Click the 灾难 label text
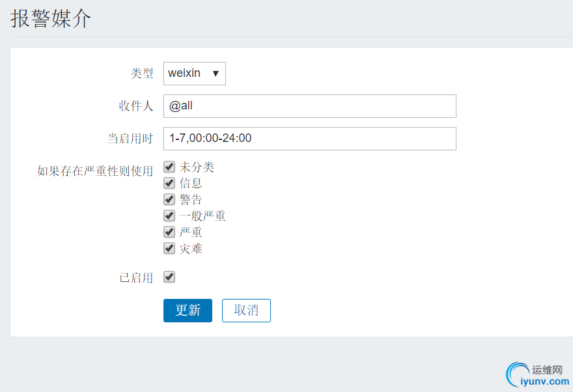573x392 pixels. point(191,249)
